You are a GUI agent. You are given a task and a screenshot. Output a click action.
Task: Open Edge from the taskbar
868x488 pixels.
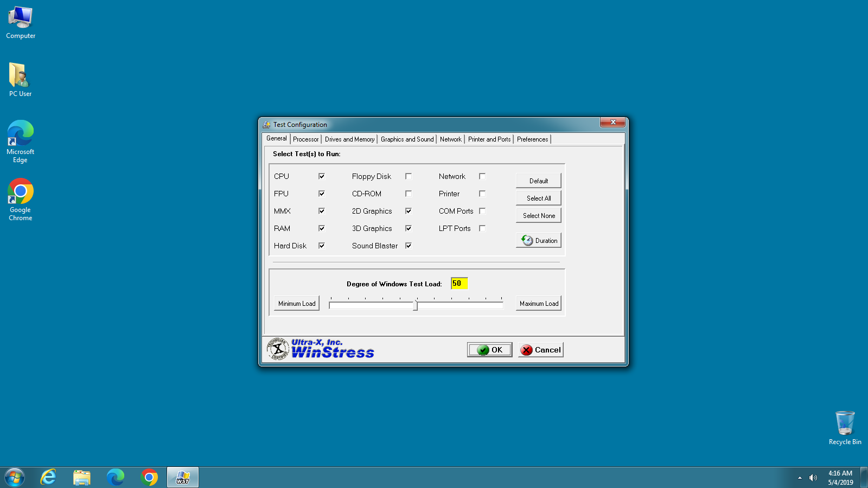[x=116, y=478]
